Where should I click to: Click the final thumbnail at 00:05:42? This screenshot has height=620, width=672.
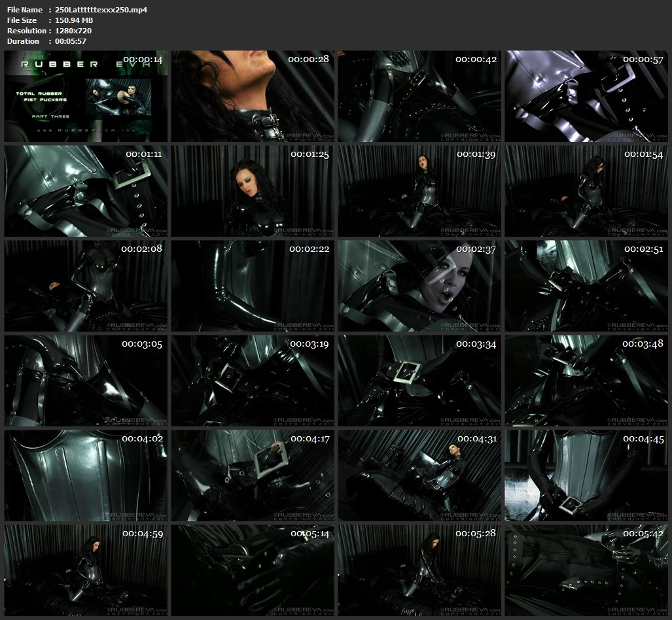point(586,570)
